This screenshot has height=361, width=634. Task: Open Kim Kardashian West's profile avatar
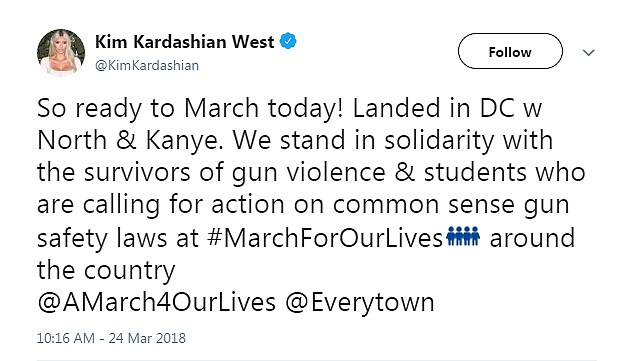[x=61, y=53]
